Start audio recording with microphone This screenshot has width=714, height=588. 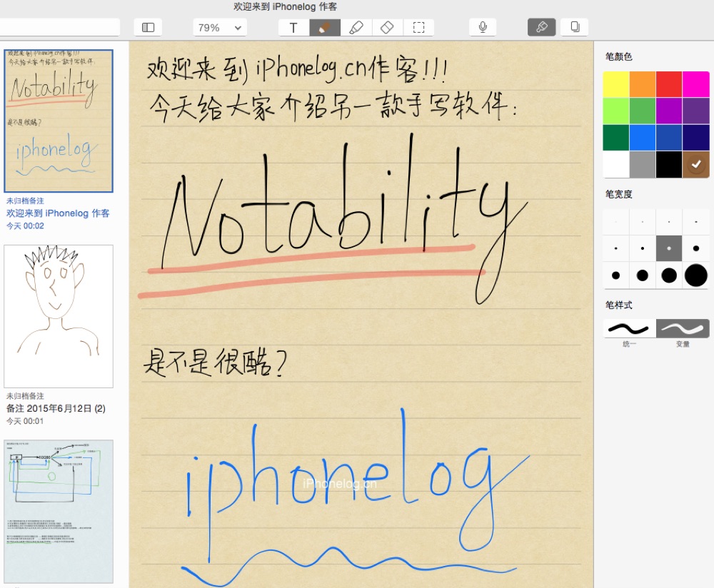point(483,27)
